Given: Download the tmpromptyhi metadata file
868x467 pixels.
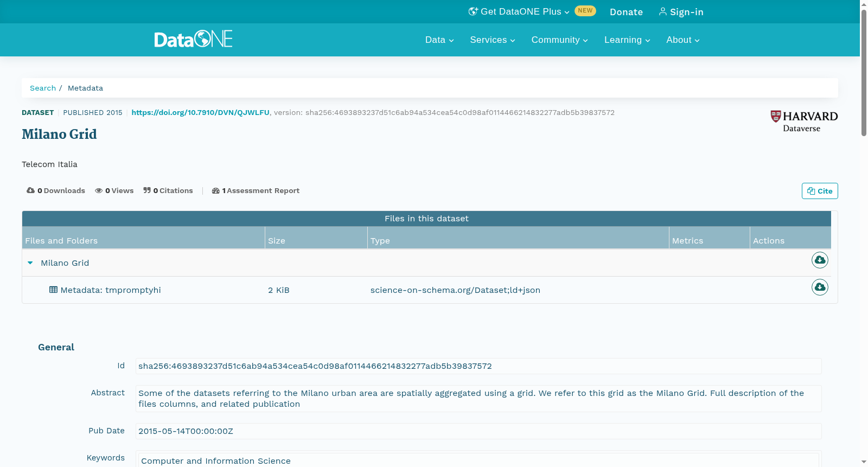Looking at the screenshot, I should (820, 287).
